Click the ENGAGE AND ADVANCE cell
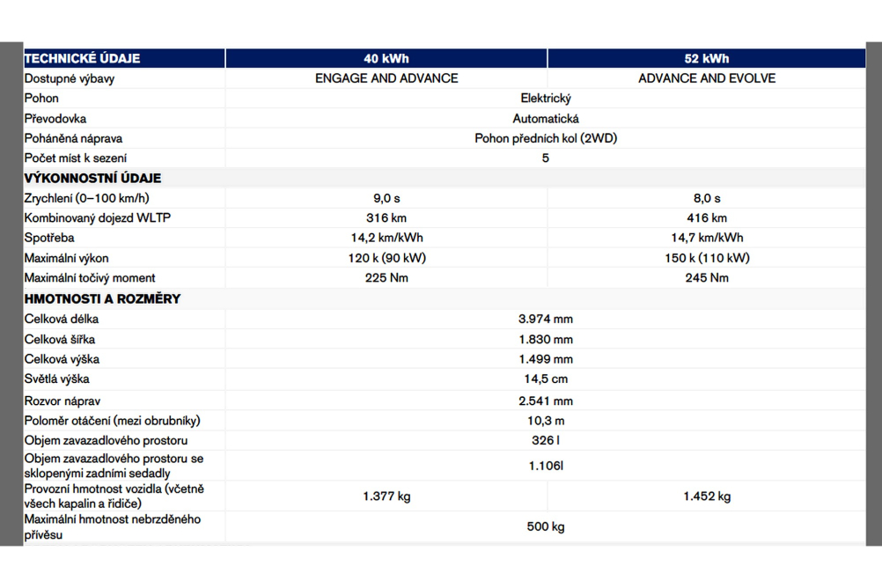 [386, 78]
